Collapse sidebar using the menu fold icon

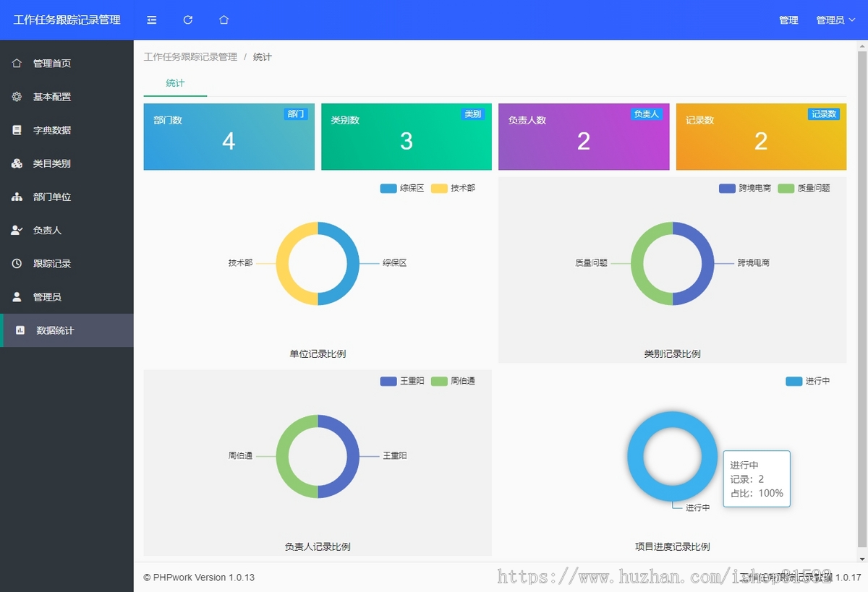[x=151, y=20]
